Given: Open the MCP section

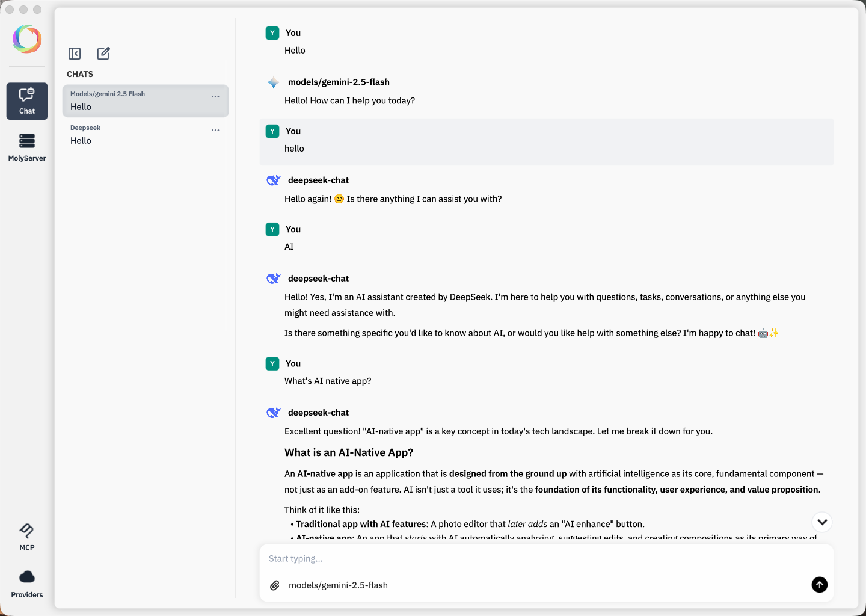Looking at the screenshot, I should (x=26, y=535).
